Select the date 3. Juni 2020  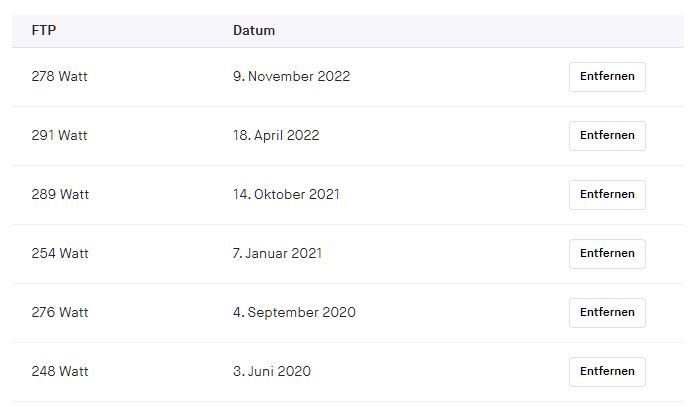pyautogui.click(x=272, y=372)
